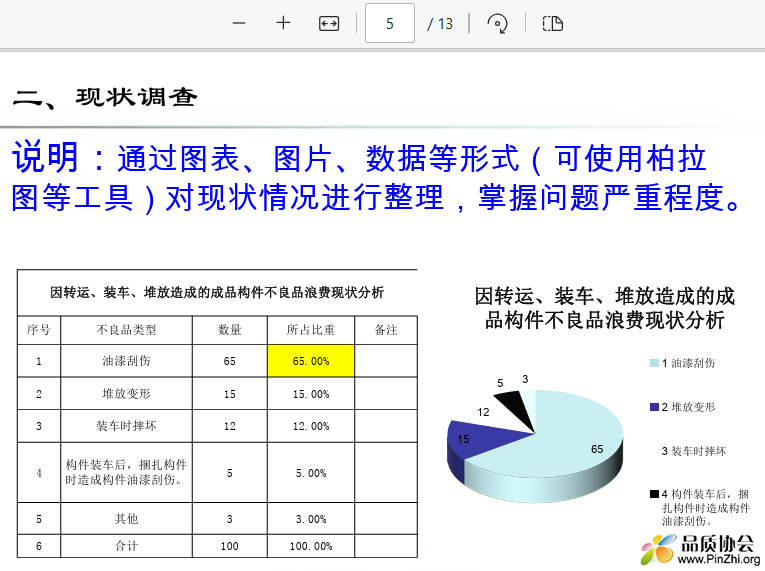The height and width of the screenshot is (571, 765).
Task: Click the '所占比重' column header
Action: tap(311, 330)
